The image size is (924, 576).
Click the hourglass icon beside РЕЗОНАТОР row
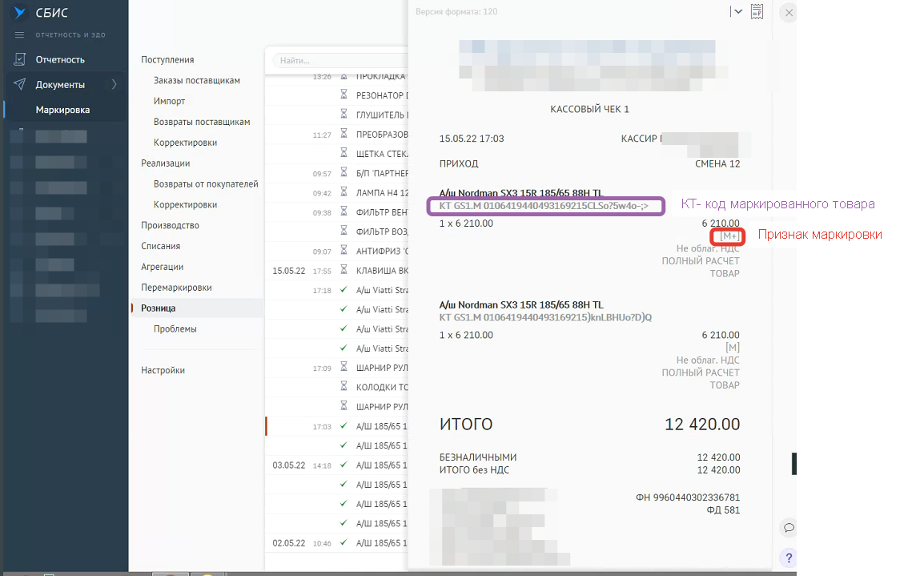[x=344, y=95]
